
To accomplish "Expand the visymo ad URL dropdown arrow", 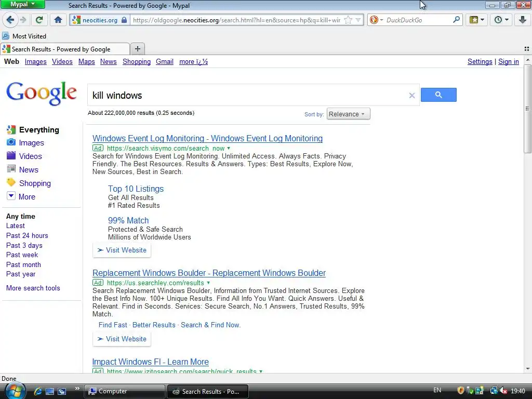I will (229, 148).
